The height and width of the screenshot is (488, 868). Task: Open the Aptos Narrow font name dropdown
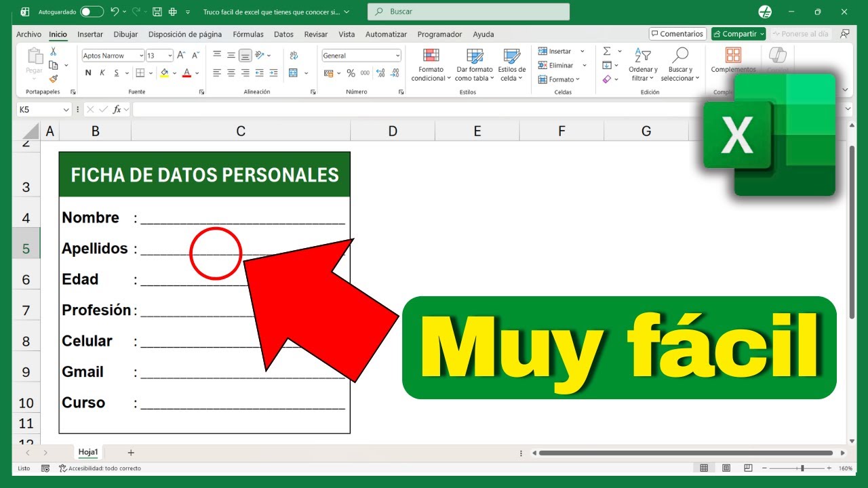141,56
